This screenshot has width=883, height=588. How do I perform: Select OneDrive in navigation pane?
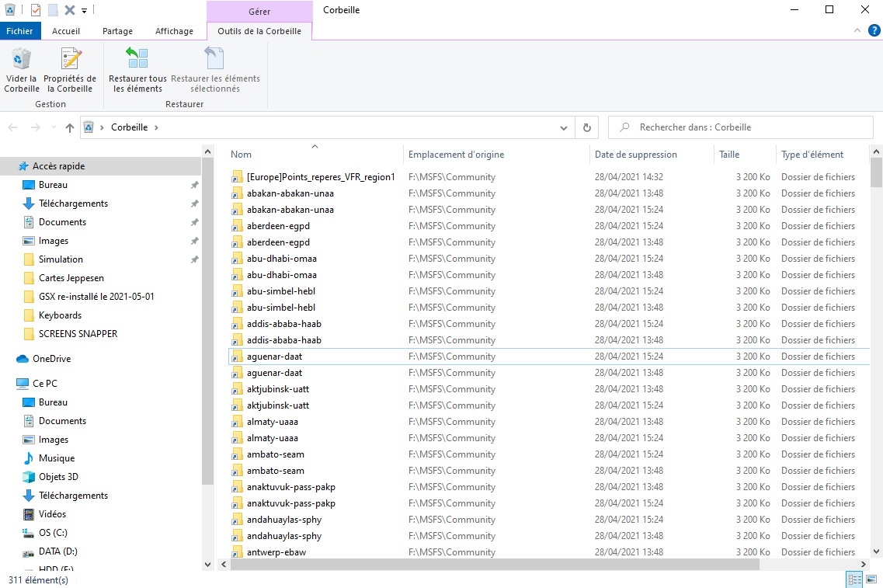point(51,359)
